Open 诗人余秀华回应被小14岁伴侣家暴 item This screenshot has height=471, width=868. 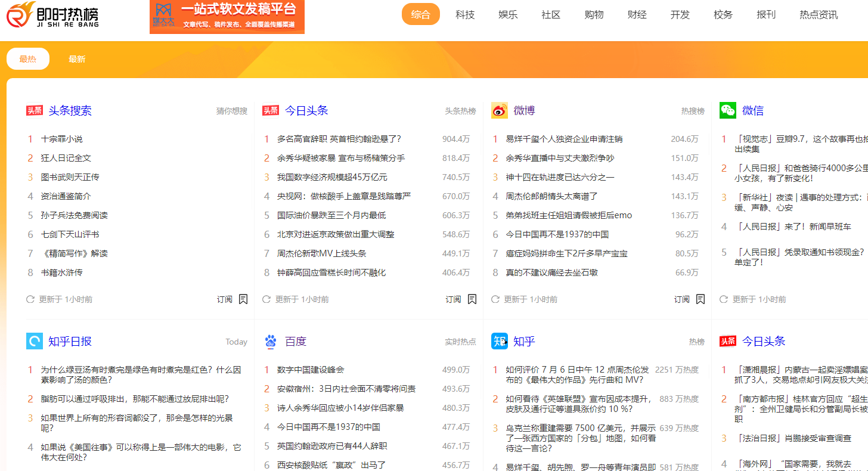(340, 408)
